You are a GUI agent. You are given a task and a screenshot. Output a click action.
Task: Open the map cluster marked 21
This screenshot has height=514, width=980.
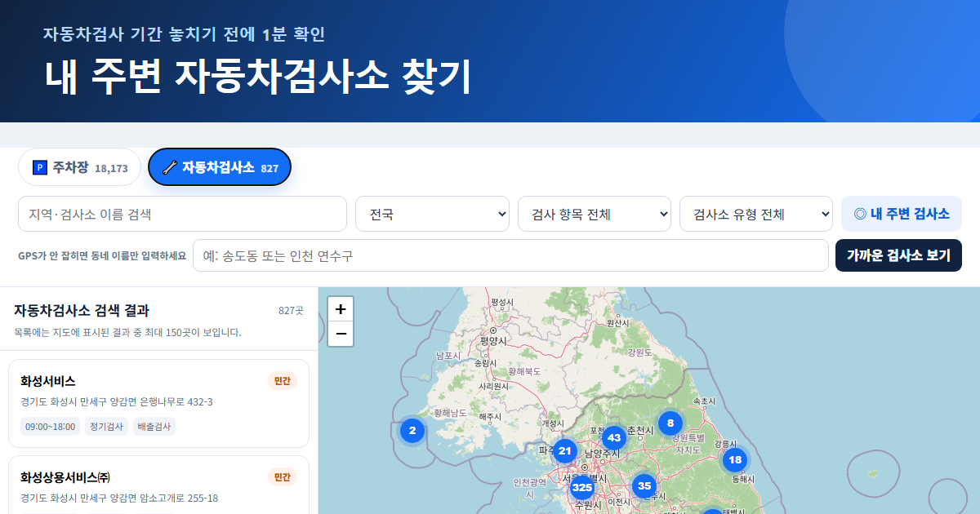click(x=565, y=450)
